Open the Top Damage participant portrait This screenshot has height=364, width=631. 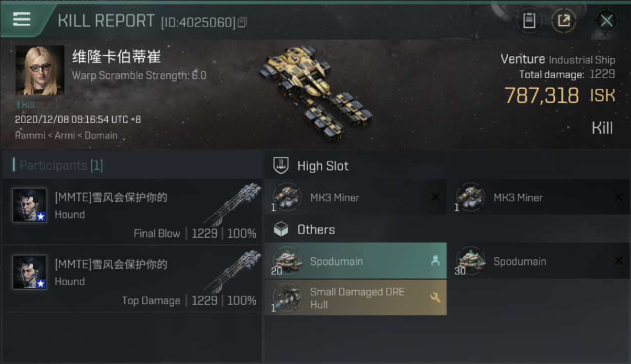pyautogui.click(x=30, y=272)
